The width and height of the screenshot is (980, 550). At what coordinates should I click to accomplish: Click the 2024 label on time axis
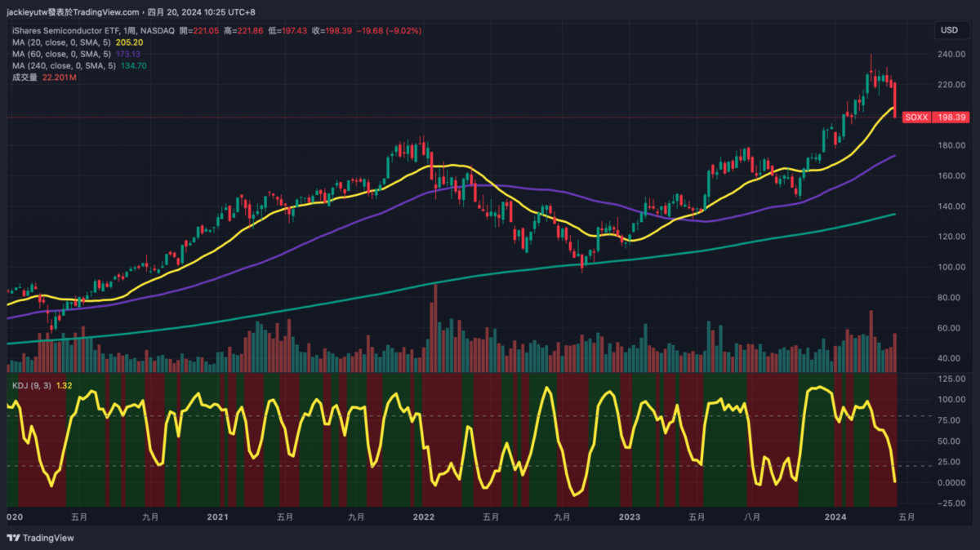(835, 517)
